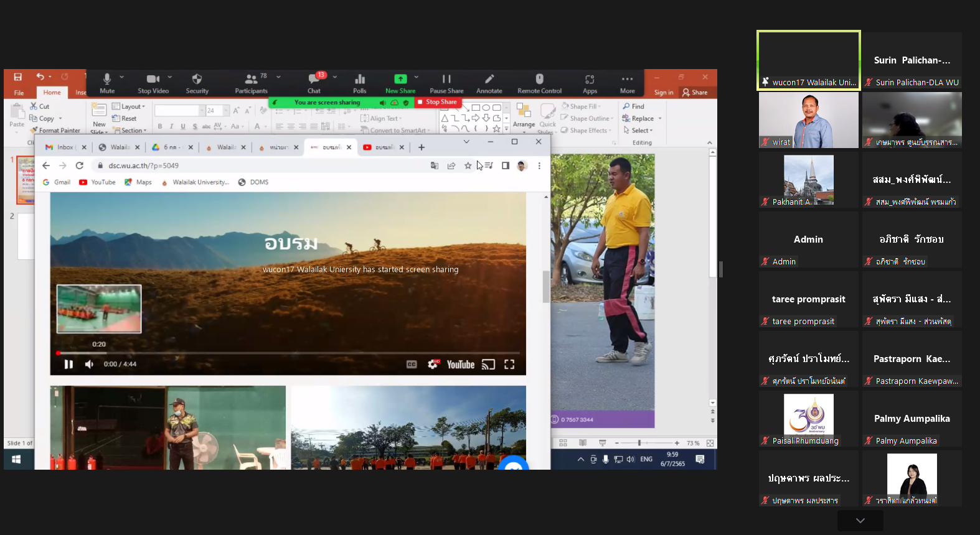
Task: Click the Chrome page vertical scrollbar
Action: pyautogui.click(x=546, y=286)
